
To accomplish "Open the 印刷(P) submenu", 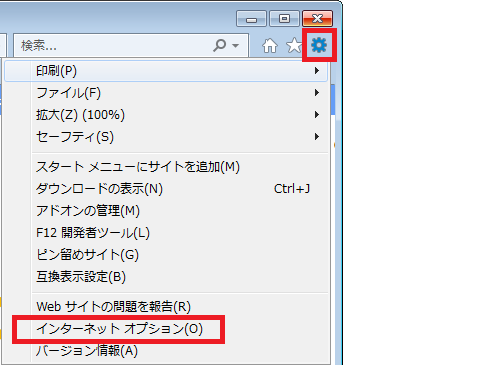I will click(166, 71).
